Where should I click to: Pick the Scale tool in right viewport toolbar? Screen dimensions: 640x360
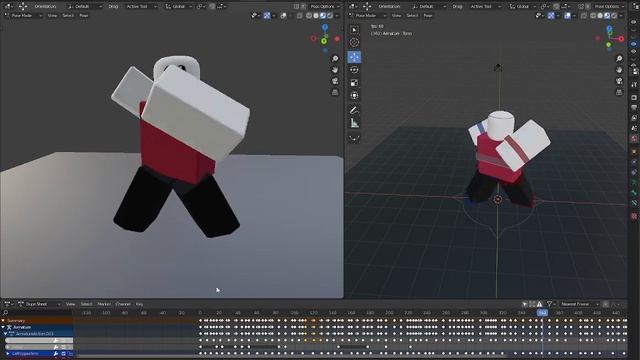(354, 83)
